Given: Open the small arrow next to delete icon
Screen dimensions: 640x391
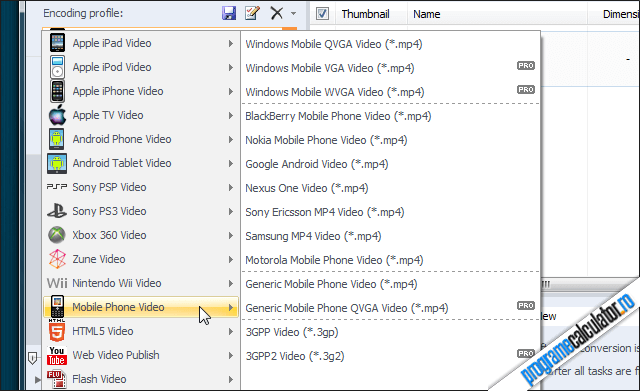Looking at the screenshot, I should coord(293,13).
